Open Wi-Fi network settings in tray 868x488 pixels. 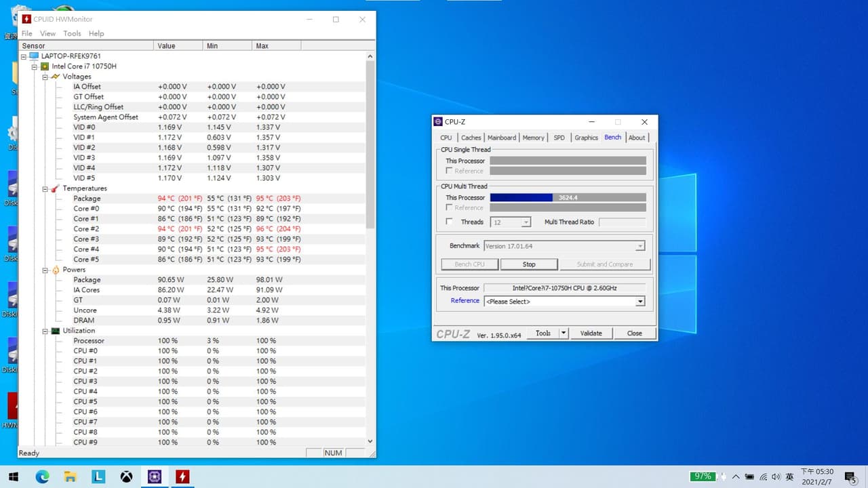pos(764,476)
